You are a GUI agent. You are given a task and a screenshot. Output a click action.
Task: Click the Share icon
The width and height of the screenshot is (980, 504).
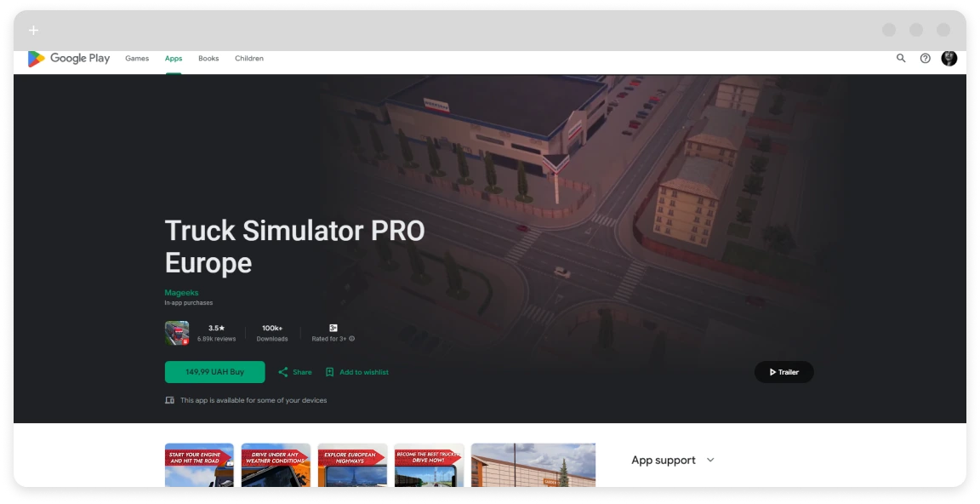(283, 372)
